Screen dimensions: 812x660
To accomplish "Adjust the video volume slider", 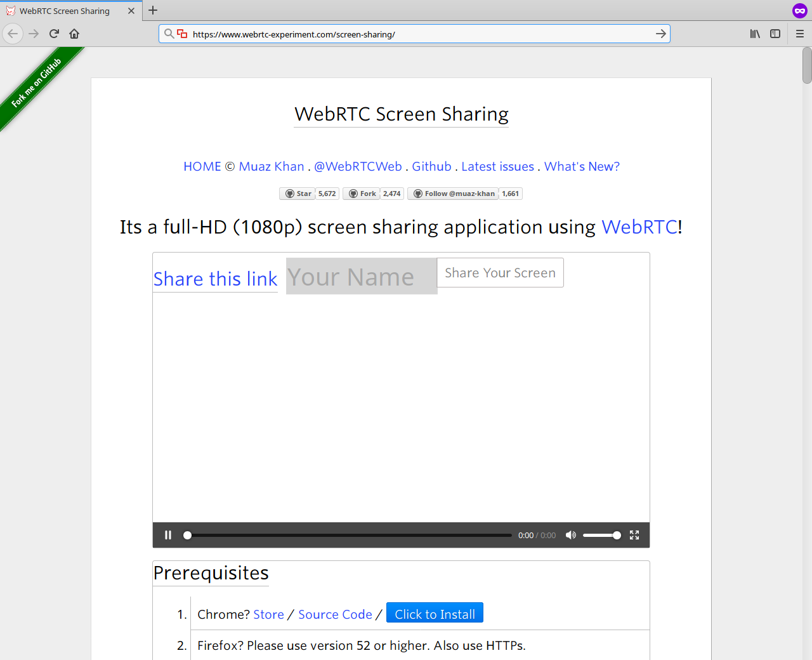I will point(603,535).
